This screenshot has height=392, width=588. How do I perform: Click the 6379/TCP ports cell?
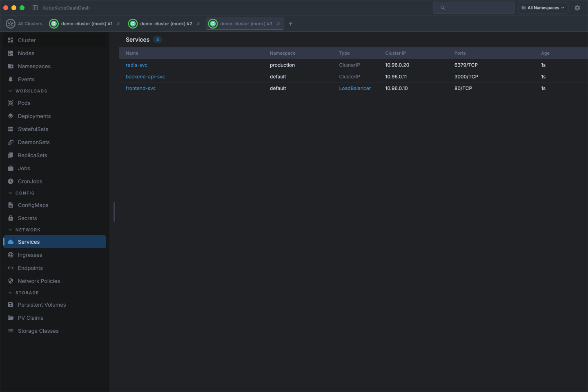tap(466, 65)
